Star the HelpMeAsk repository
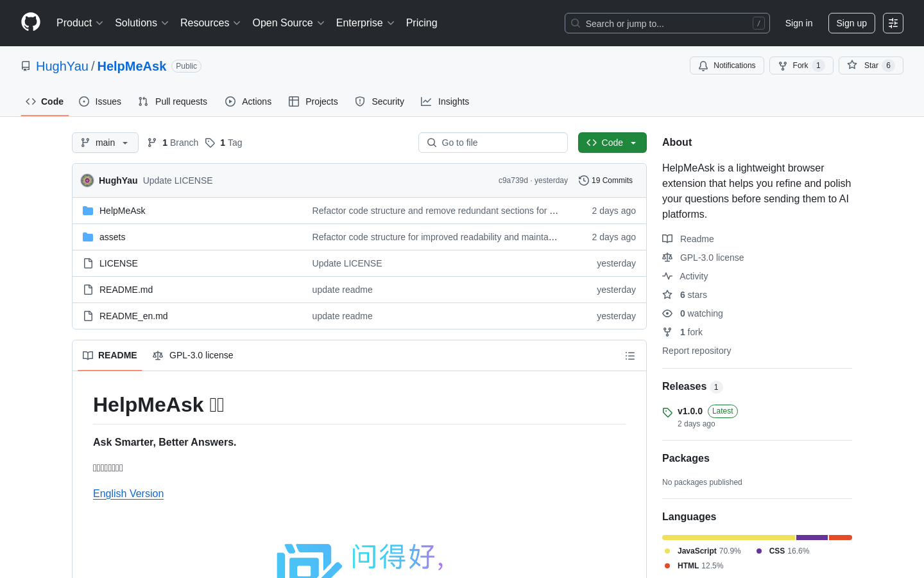The width and height of the screenshot is (924, 578). pyautogui.click(x=871, y=66)
